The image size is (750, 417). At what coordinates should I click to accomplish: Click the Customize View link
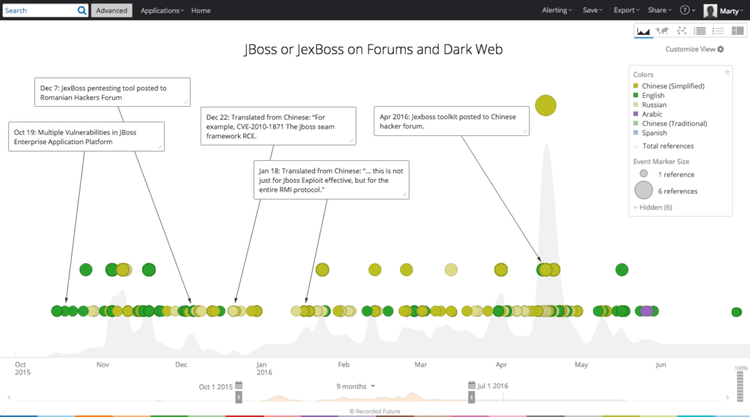(x=694, y=49)
